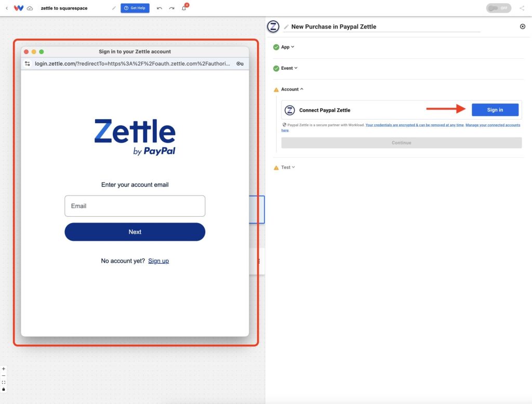
Task: Expand the App section
Action: tap(288, 47)
